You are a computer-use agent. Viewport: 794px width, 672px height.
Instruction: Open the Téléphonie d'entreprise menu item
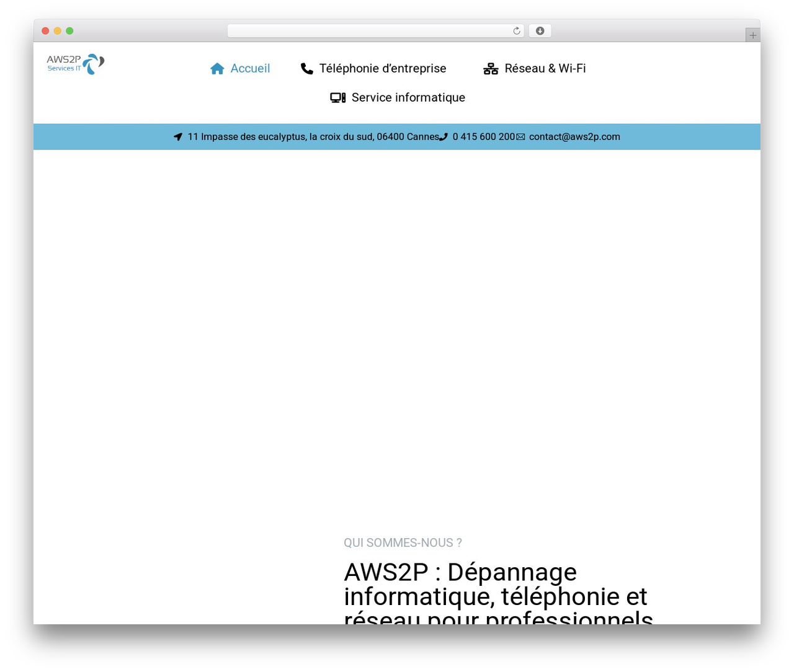[x=373, y=69]
